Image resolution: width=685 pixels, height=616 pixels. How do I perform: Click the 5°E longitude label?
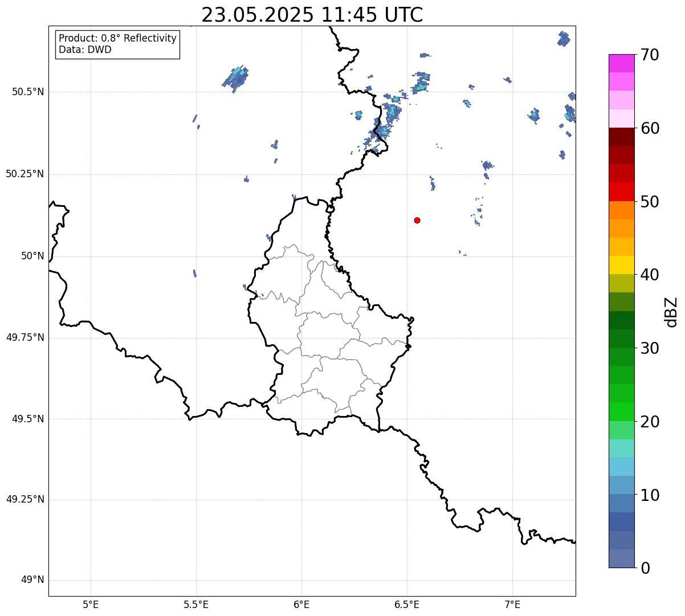(91, 604)
